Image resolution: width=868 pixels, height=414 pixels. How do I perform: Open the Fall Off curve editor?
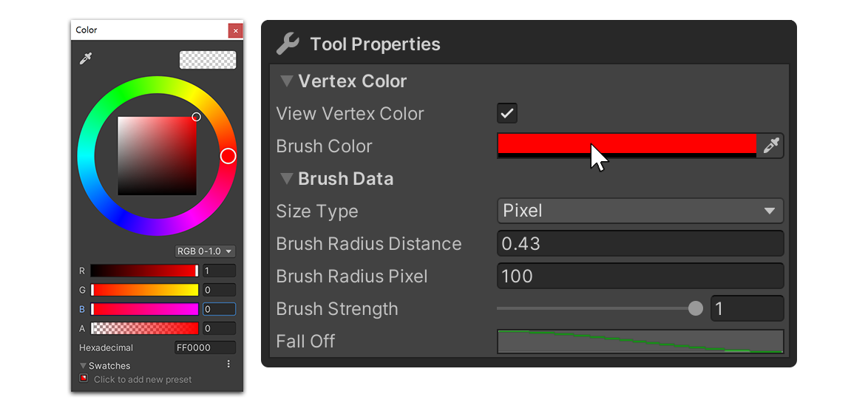click(x=640, y=341)
